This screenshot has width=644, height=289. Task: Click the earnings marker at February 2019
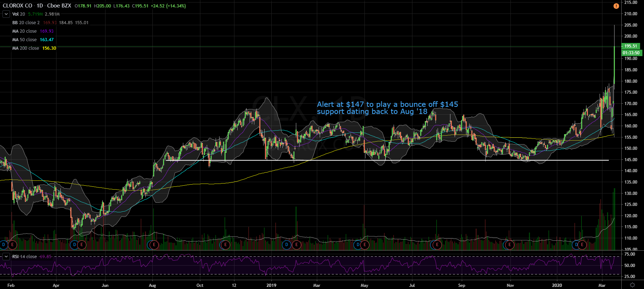(x=296, y=245)
